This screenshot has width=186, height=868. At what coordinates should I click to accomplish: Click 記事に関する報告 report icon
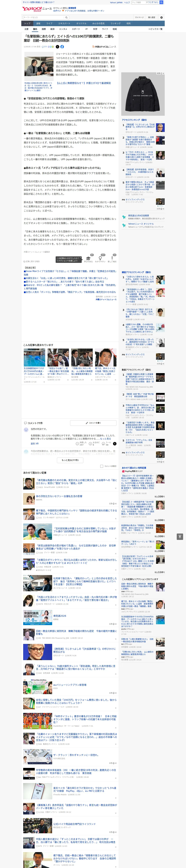pyautogui.click(x=32, y=261)
